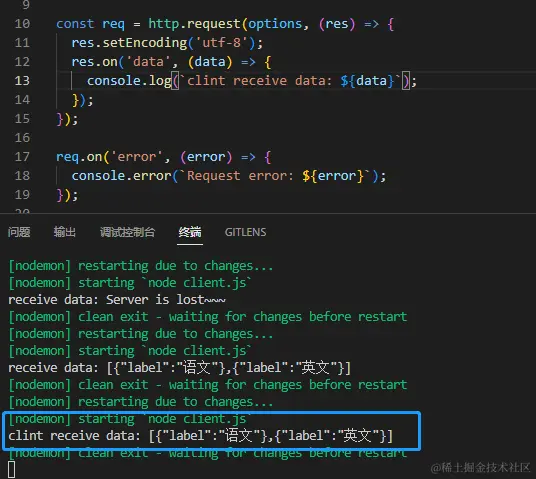Viewport: 536px width, 479px height.
Task: Click 'req.on' in line 17
Action: tap(79, 157)
